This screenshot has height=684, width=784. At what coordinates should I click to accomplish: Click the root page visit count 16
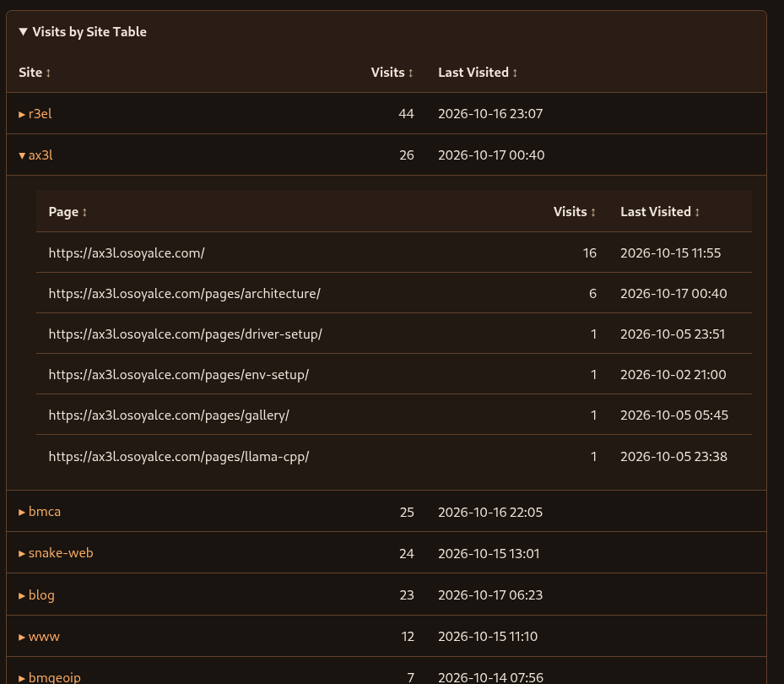(x=590, y=252)
